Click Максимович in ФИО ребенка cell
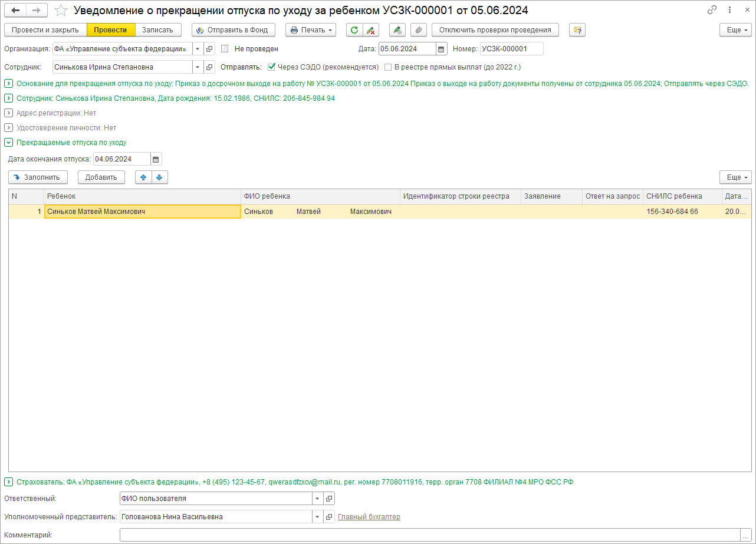This screenshot has width=756, height=544. pos(371,212)
